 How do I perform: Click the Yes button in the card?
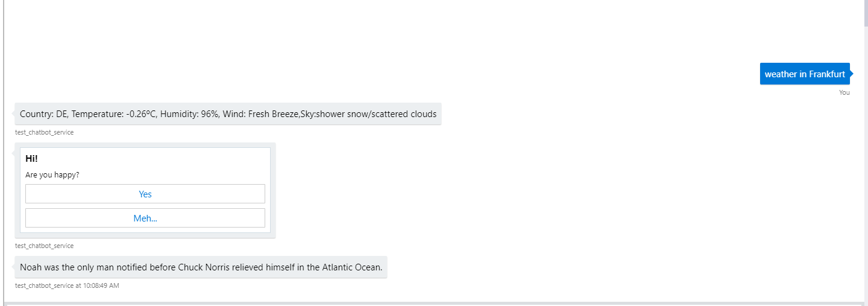(x=145, y=194)
